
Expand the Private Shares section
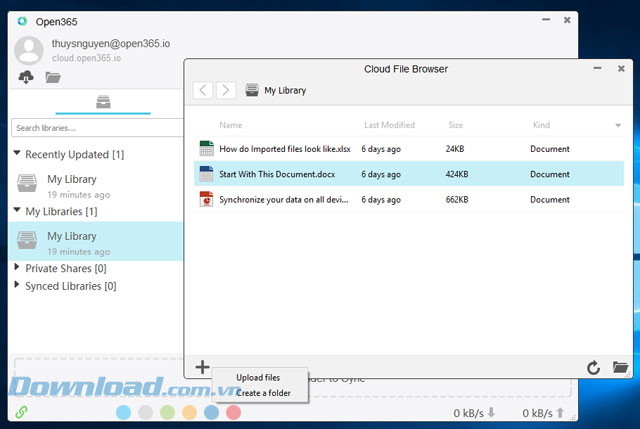tap(17, 267)
